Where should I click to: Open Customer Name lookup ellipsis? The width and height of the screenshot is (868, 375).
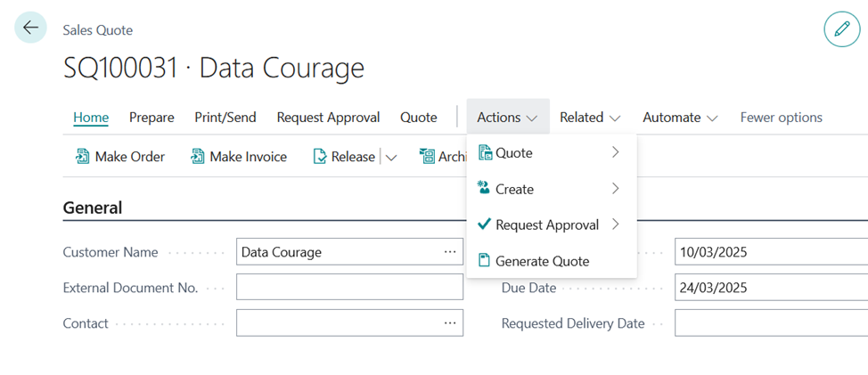tap(450, 252)
